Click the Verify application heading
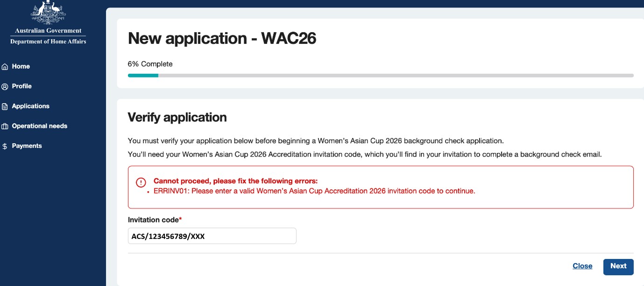Viewport: 644px width, 286px height. (177, 117)
